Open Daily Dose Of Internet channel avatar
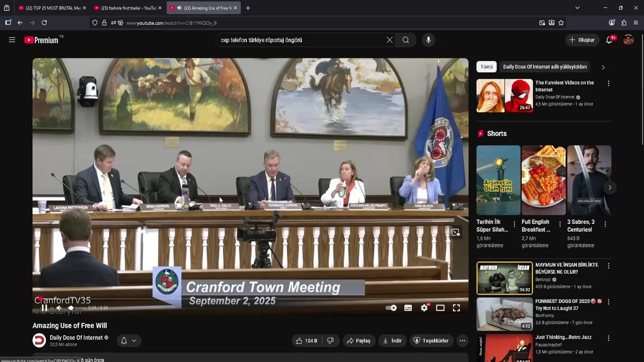Image resolution: width=644 pixels, height=362 pixels. [39, 340]
